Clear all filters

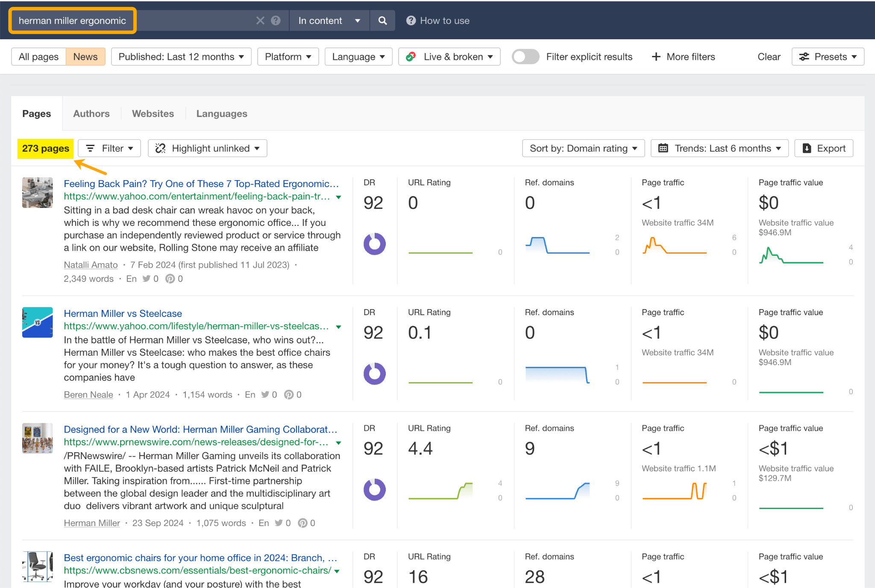(769, 57)
